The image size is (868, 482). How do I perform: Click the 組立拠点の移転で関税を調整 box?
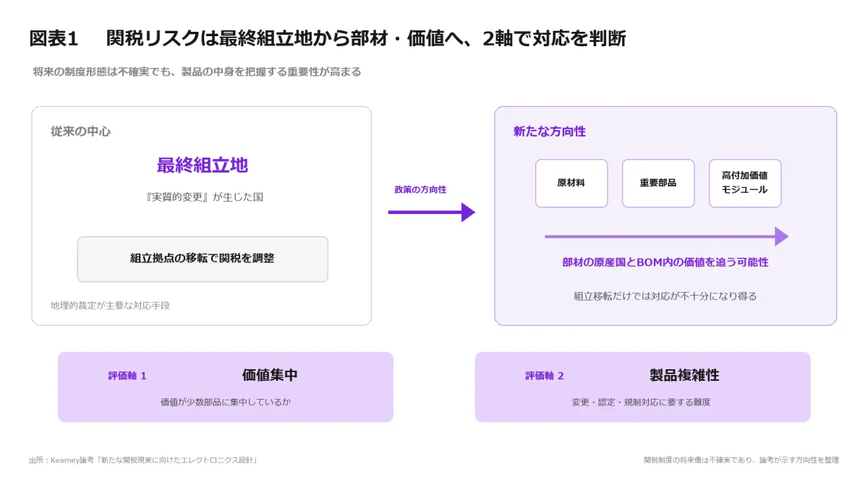point(203,259)
